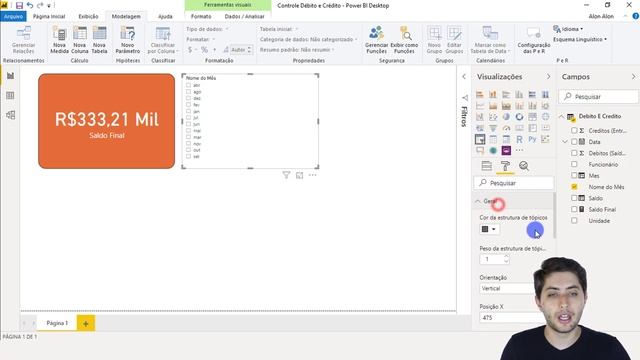Click get more visuals ellipsis in Visualizações
The height and width of the screenshot is (360, 640).
tap(519, 150)
